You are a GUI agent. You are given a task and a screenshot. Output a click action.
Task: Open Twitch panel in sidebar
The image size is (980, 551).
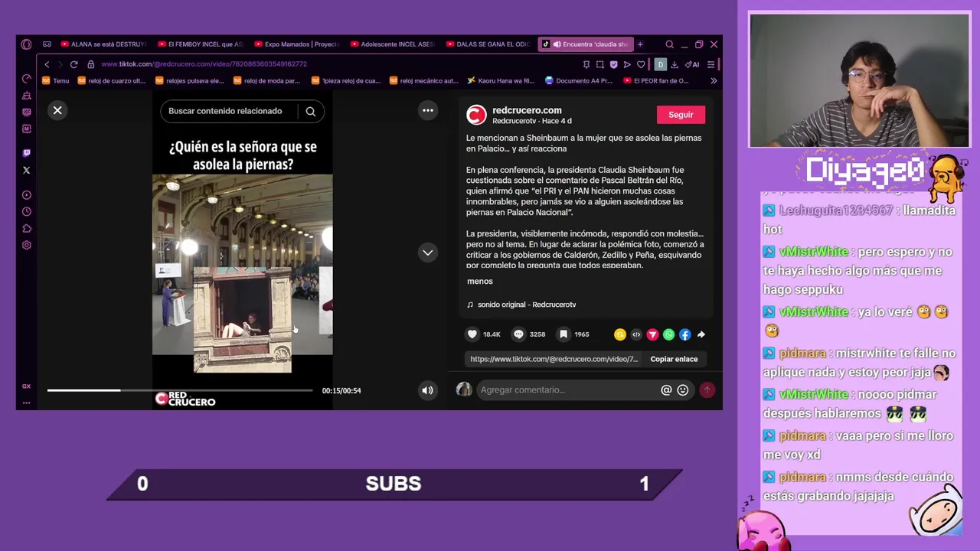26,153
